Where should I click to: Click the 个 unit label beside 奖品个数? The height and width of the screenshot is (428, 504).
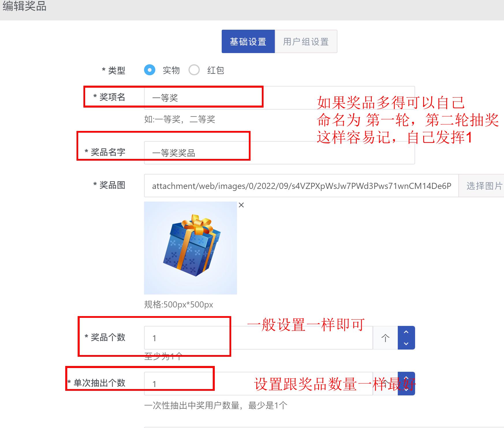pyautogui.click(x=385, y=338)
